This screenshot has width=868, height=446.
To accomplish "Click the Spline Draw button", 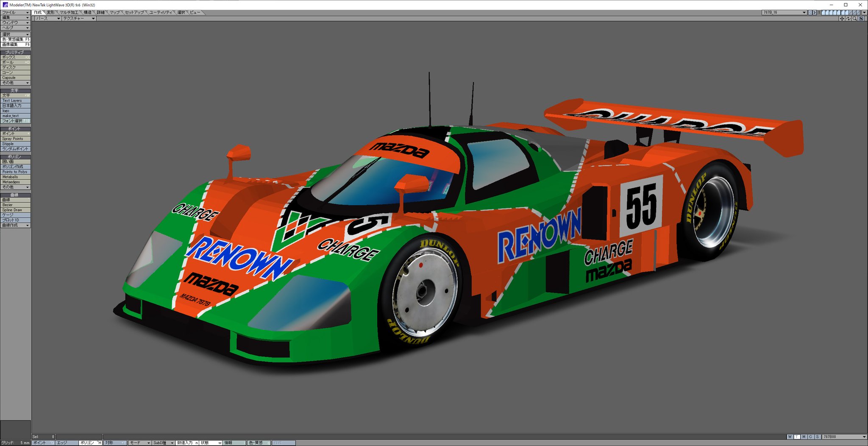I will pyautogui.click(x=15, y=210).
